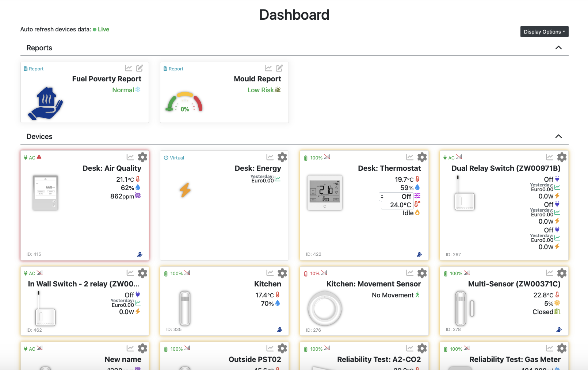588x370 pixels.
Task: Select the Report label on Fuel Poverty card
Action: click(x=33, y=69)
